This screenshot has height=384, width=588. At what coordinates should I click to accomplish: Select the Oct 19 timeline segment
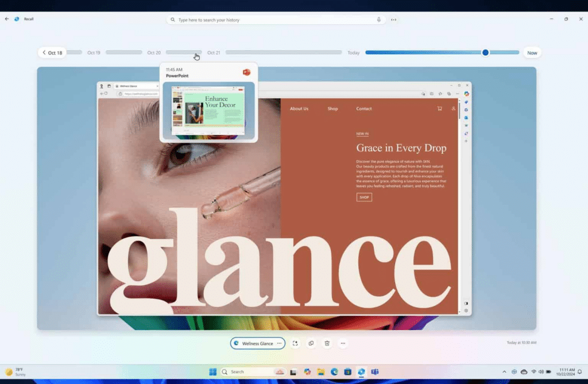tap(123, 52)
